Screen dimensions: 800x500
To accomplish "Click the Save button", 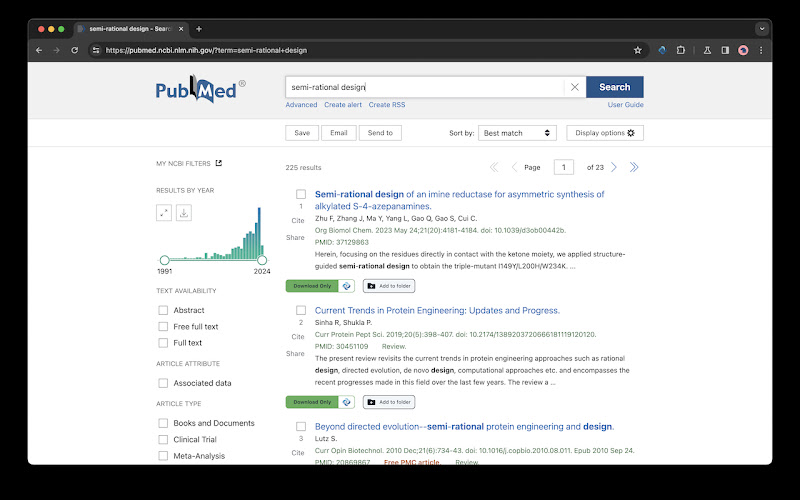I will click(302, 133).
